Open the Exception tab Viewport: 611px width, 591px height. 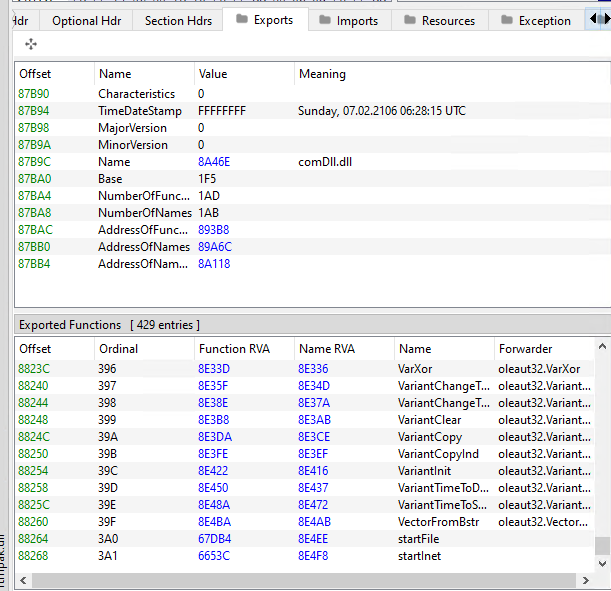pos(537,21)
